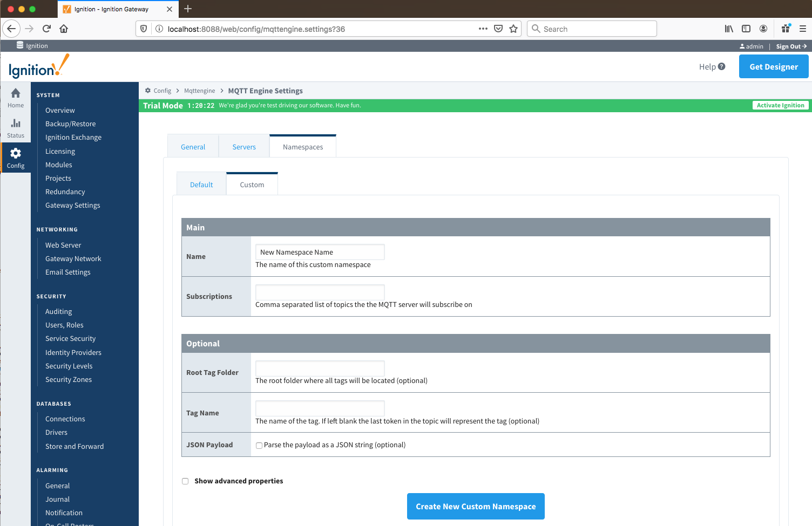Viewport: 812px width, 526px height.
Task: View site information icon
Action: pyautogui.click(x=159, y=29)
